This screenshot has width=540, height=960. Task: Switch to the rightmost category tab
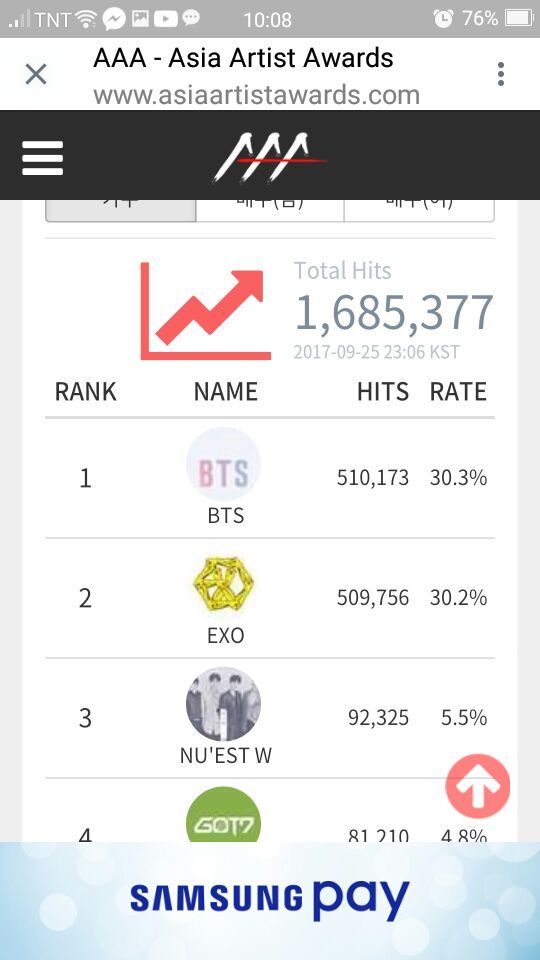[419, 210]
